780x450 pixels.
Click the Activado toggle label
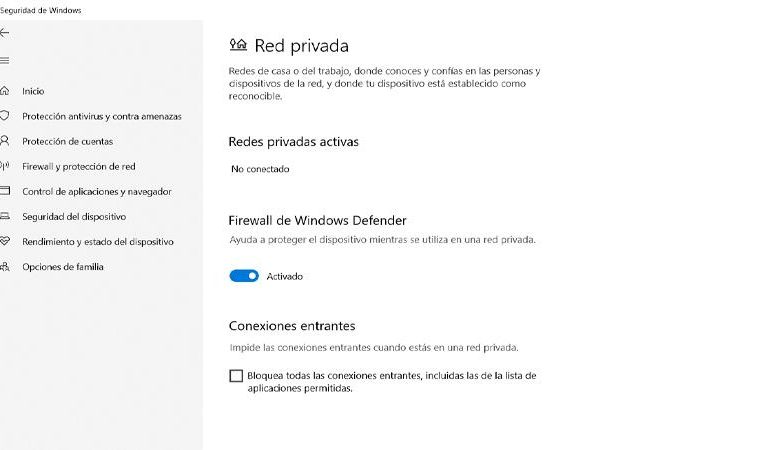pyautogui.click(x=285, y=276)
